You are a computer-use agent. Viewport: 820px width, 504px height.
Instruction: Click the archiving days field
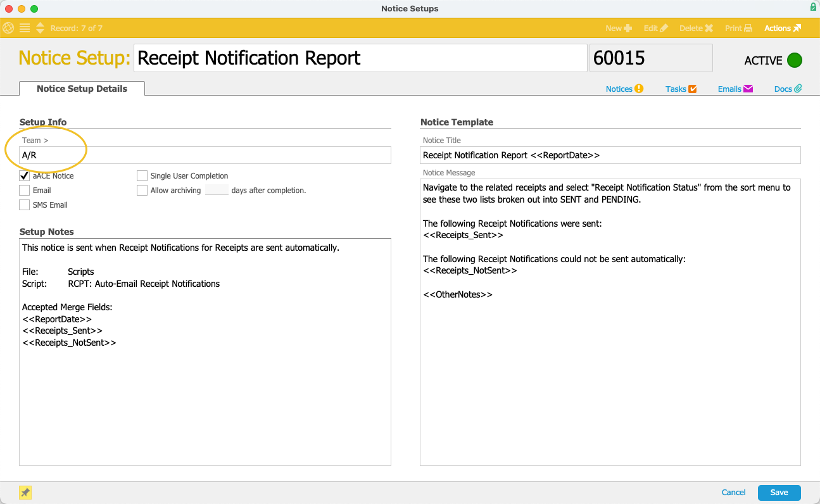pos(217,190)
